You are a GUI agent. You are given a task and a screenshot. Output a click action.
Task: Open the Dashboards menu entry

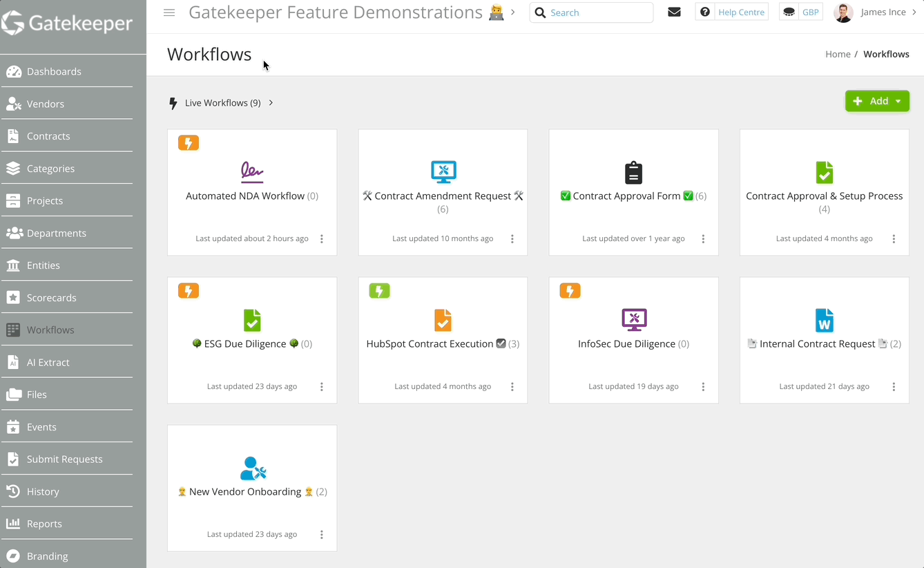[x=52, y=71]
